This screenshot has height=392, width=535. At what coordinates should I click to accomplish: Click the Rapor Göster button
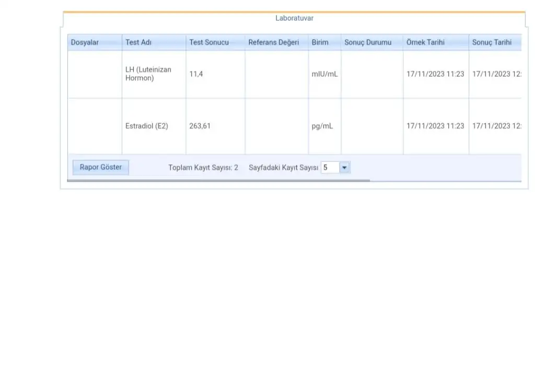tap(100, 168)
